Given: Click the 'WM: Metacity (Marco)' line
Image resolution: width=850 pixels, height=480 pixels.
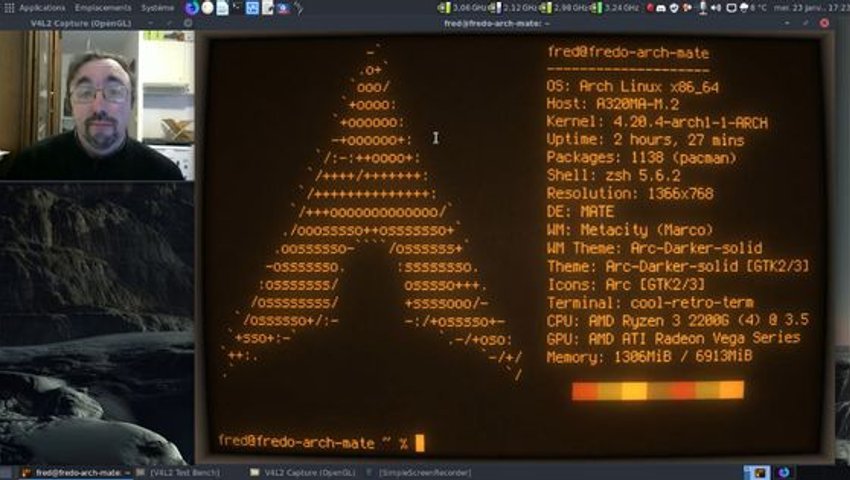Looking at the screenshot, I should coord(630,230).
